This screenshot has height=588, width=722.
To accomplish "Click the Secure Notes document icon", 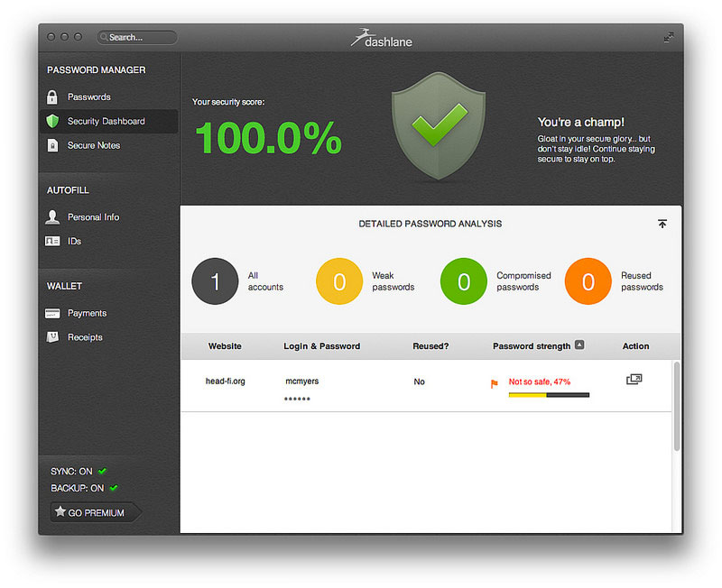I will [52, 145].
